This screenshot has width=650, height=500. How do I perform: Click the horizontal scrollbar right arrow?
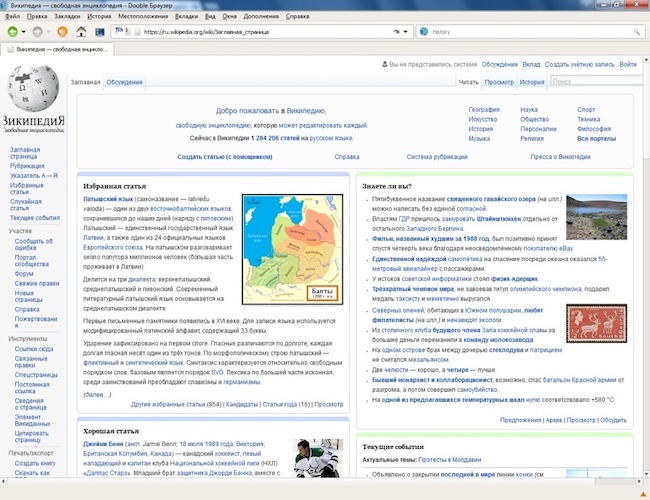click(x=639, y=481)
